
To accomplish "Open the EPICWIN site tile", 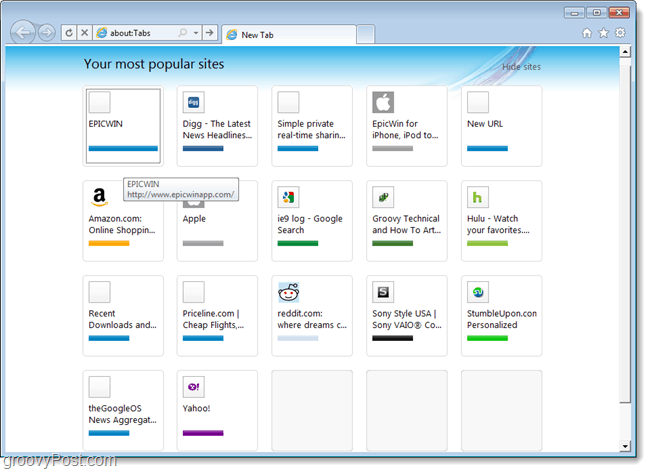I will coord(123,126).
